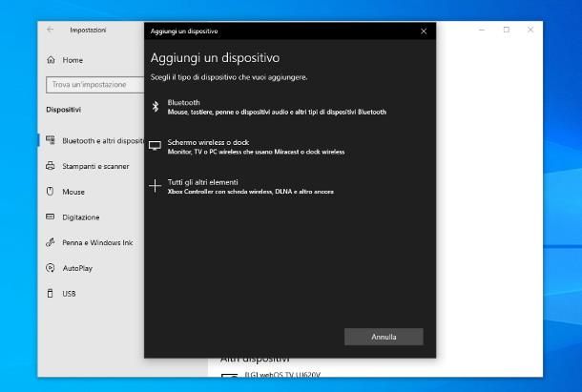Click the pen icon in sidebar
582x392 pixels.
point(51,242)
